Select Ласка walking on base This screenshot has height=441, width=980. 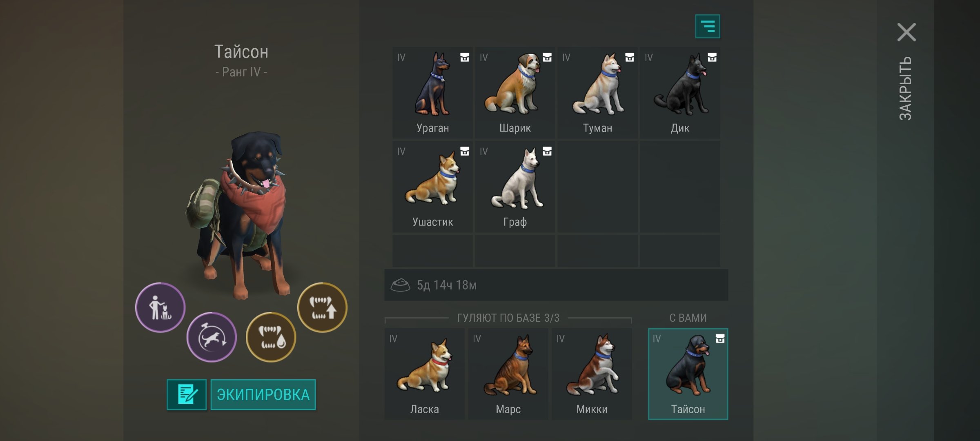point(424,374)
